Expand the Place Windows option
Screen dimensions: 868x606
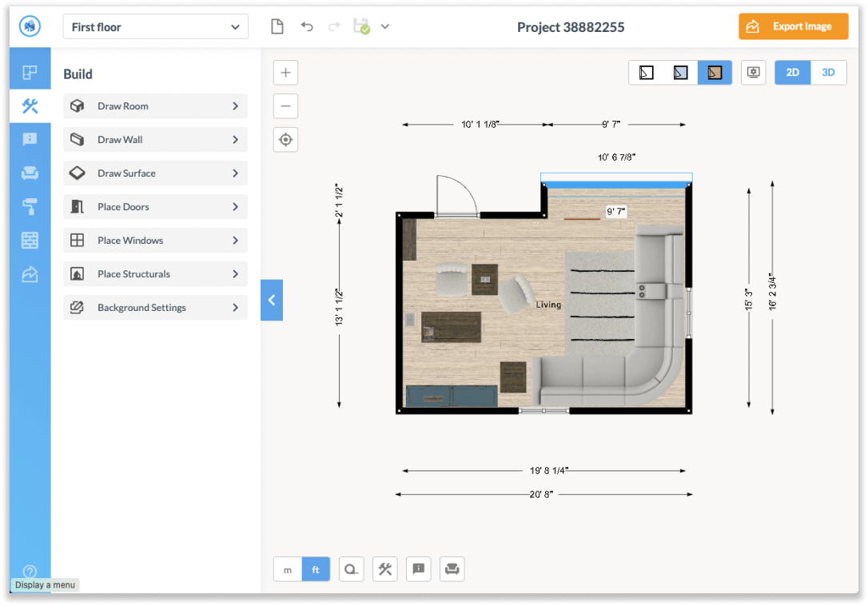click(x=155, y=240)
